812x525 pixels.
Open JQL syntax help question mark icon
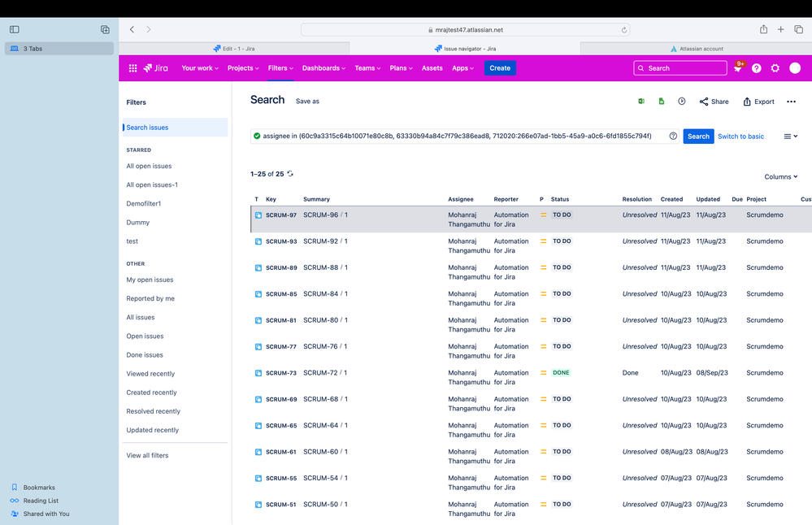[673, 136]
